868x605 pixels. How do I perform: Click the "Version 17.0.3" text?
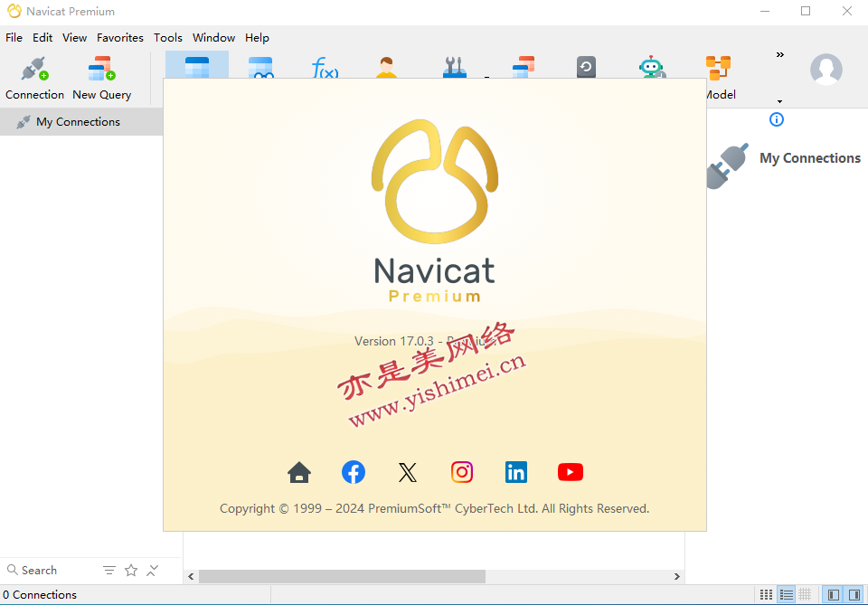pyautogui.click(x=394, y=341)
